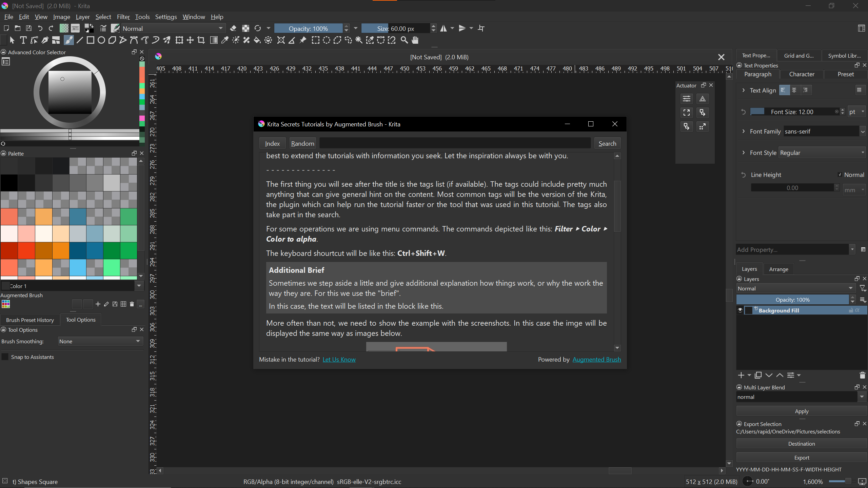Open brush blending mode Normal dropdown
868x488 pixels.
[173, 28]
